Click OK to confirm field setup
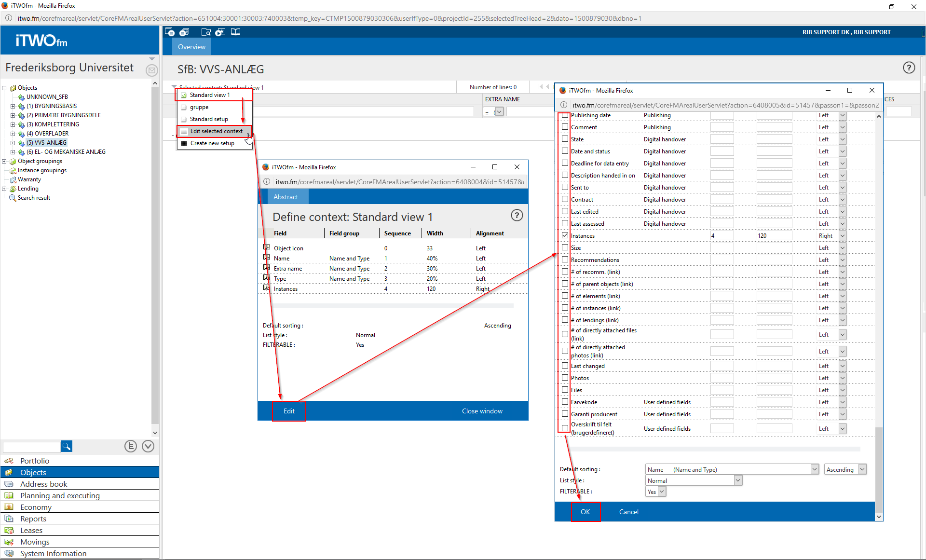Image resolution: width=926 pixels, height=560 pixels. [585, 512]
